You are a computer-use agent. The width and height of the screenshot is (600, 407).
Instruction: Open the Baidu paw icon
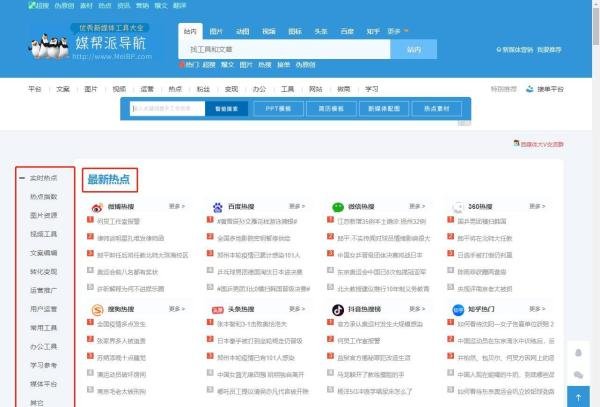pos(217,207)
